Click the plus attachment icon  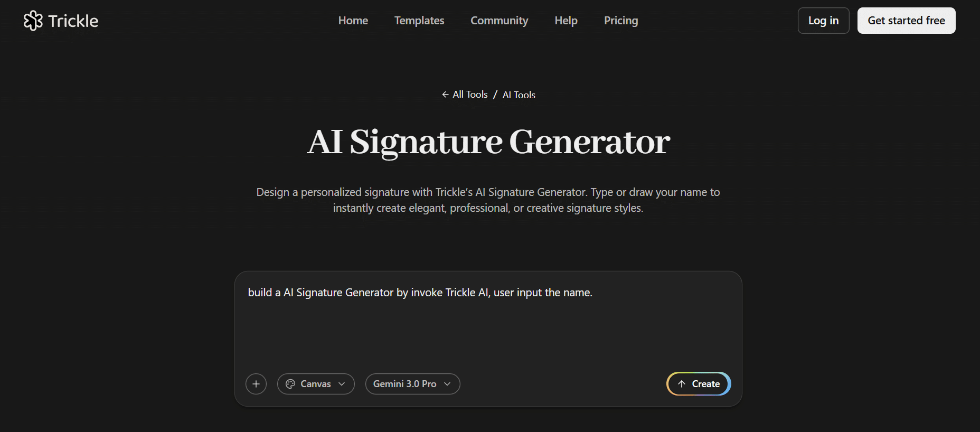(256, 384)
